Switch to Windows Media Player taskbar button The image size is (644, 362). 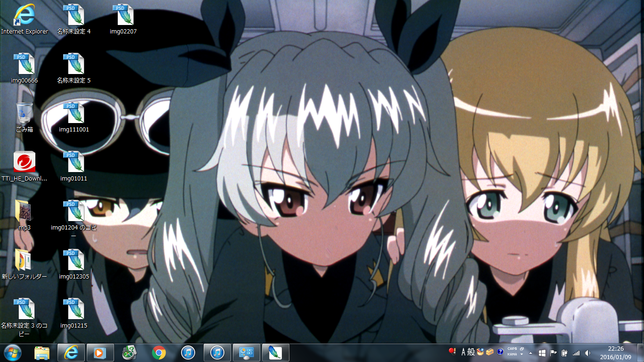pos(100,353)
